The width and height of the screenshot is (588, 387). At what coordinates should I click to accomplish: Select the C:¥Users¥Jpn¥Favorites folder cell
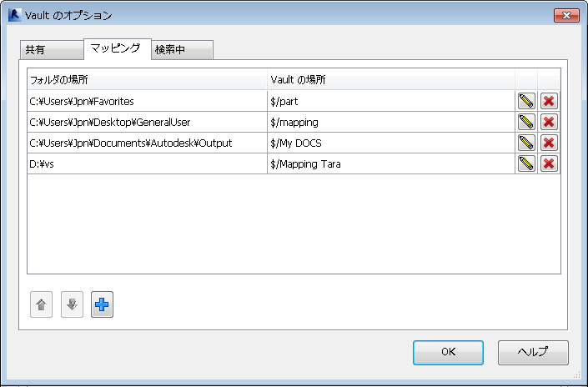click(x=147, y=101)
